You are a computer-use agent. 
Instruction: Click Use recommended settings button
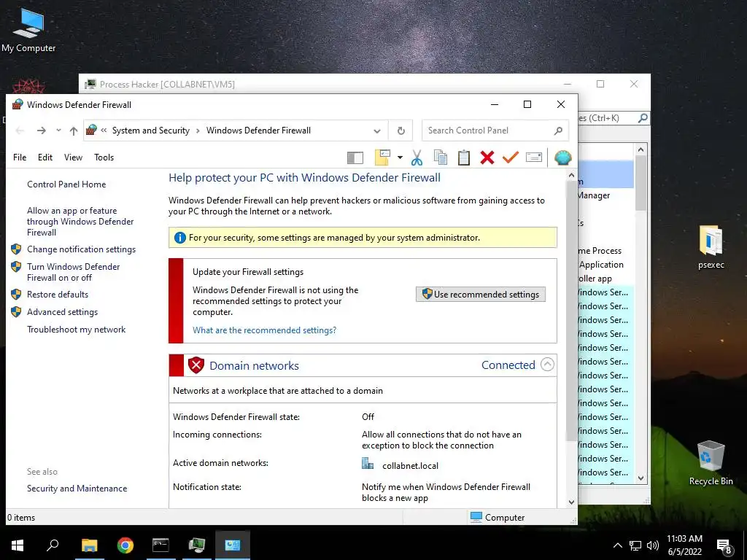(x=481, y=295)
